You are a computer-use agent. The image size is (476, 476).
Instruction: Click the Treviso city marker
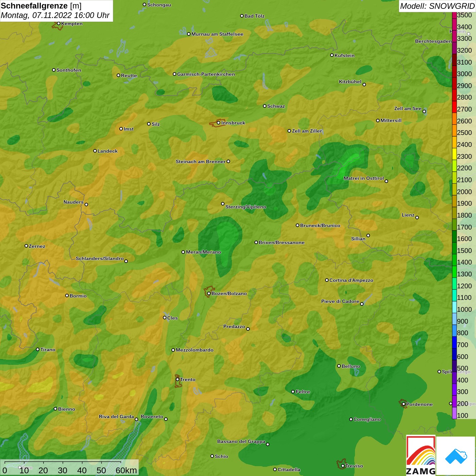343,466
